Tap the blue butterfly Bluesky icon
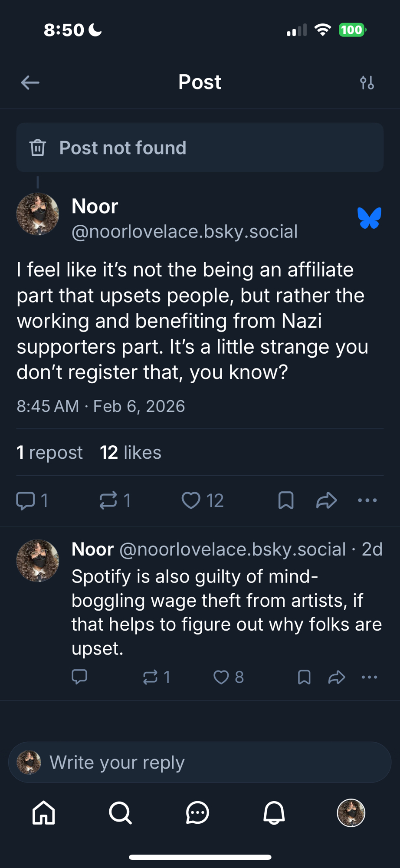Image resolution: width=400 pixels, height=868 pixels. (x=369, y=218)
